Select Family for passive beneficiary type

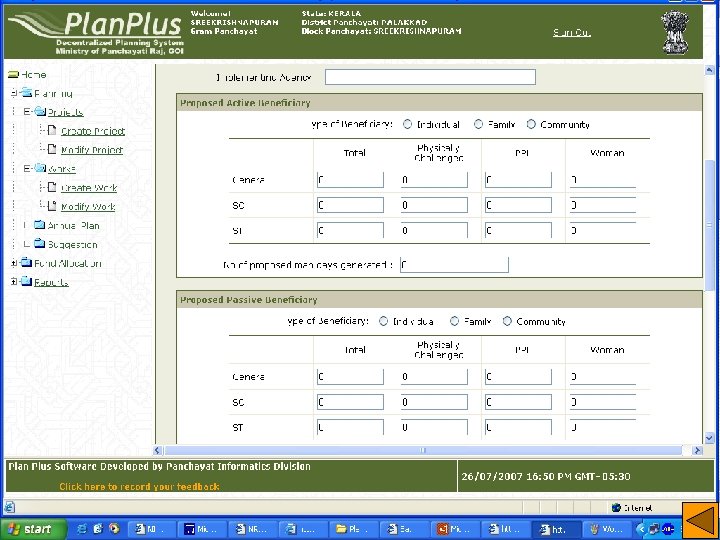click(454, 321)
